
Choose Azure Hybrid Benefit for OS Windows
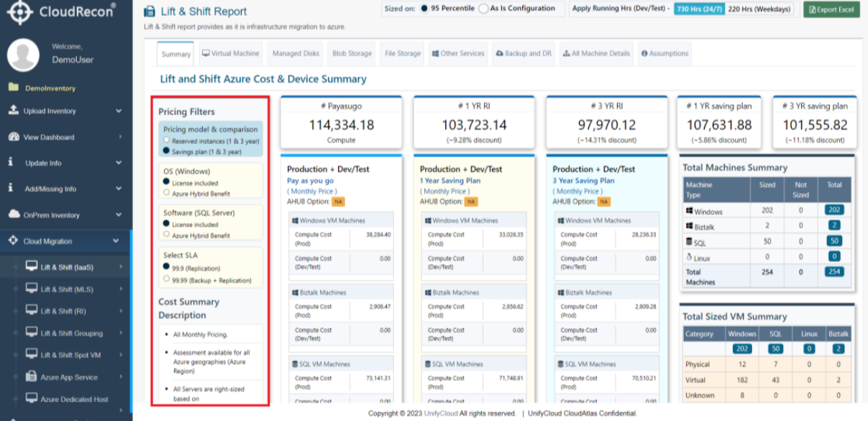(x=167, y=192)
